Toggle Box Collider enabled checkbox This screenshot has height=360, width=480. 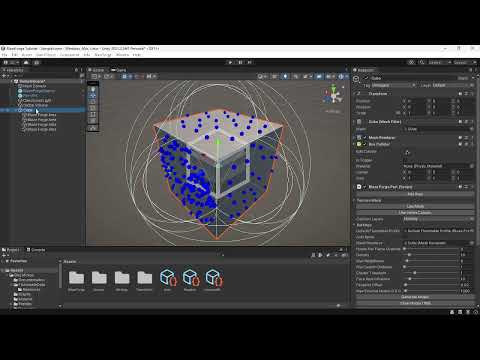(365, 144)
